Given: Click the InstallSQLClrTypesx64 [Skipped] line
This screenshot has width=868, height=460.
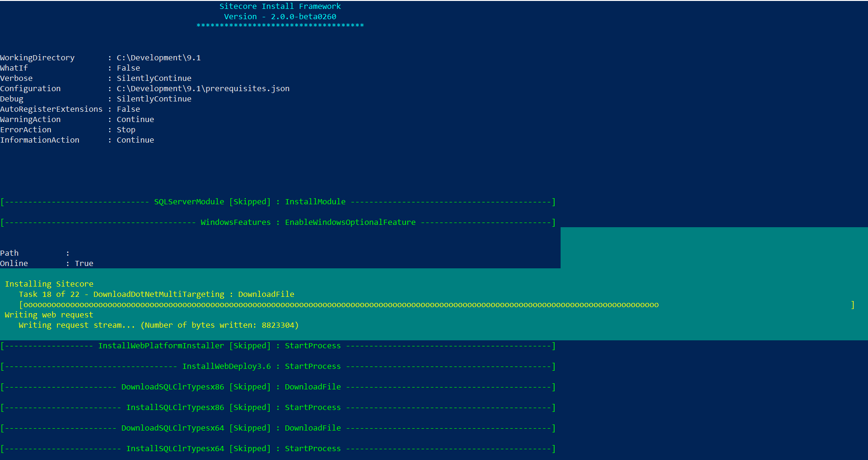Looking at the screenshot, I should [278, 449].
